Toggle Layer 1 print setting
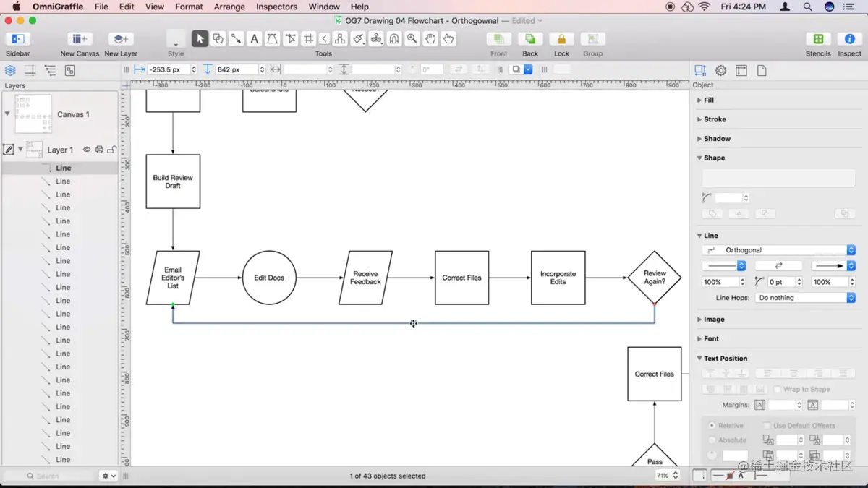The image size is (868, 488). 99,150
